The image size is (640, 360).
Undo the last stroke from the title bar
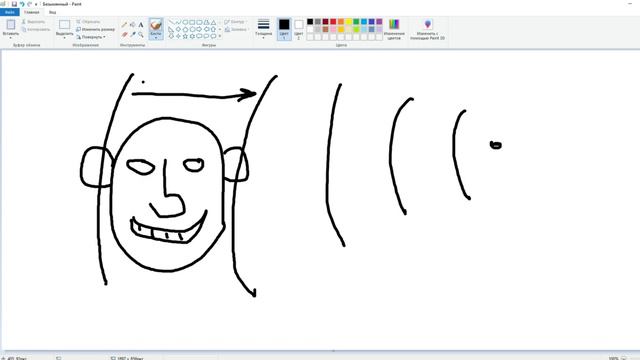click(x=22, y=4)
